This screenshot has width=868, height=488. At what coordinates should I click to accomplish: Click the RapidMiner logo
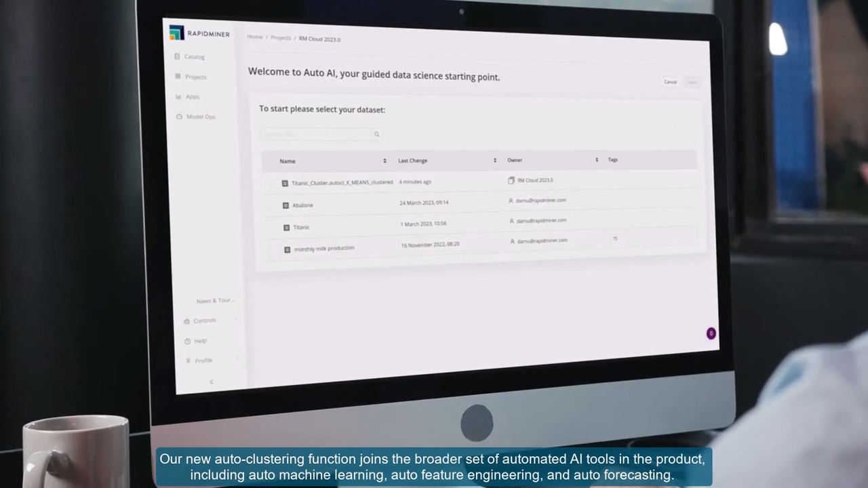[x=200, y=33]
